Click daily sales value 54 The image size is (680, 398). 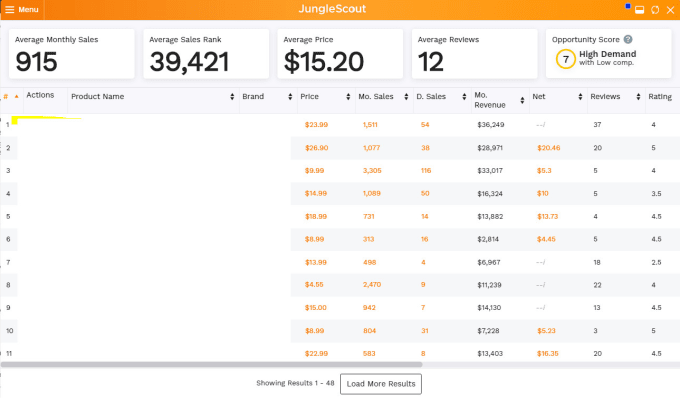pyautogui.click(x=425, y=124)
